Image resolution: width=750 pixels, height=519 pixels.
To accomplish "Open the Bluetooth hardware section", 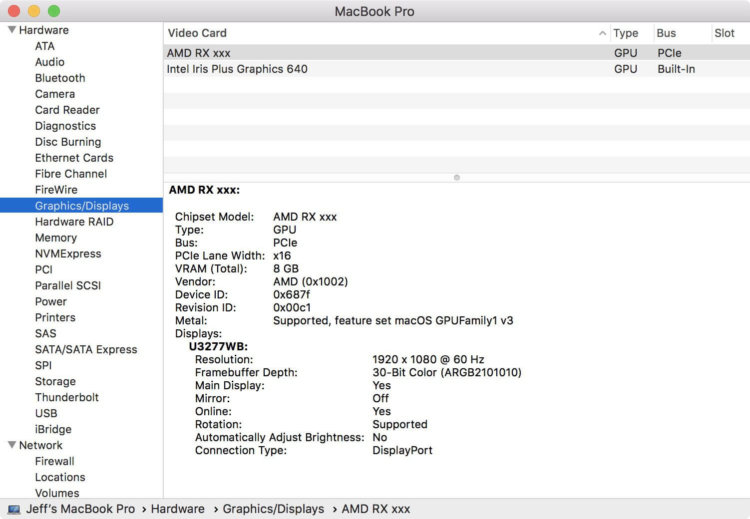I will 60,78.
